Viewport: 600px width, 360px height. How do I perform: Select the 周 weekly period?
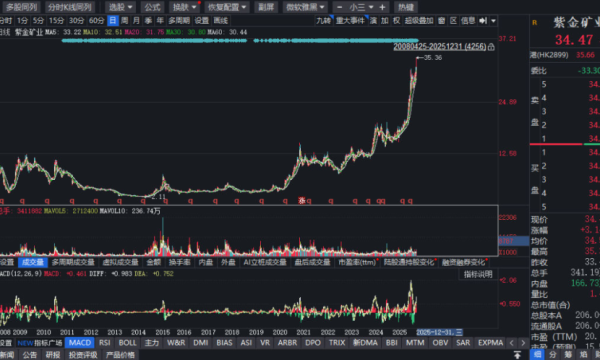124,20
